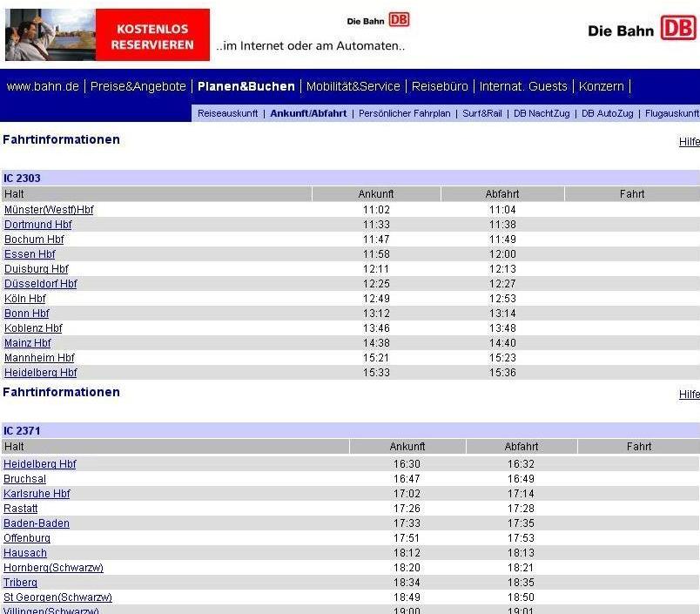This screenshot has height=614, width=700.
Task: Switch to the Reiseauskunft tab
Action: (x=227, y=113)
